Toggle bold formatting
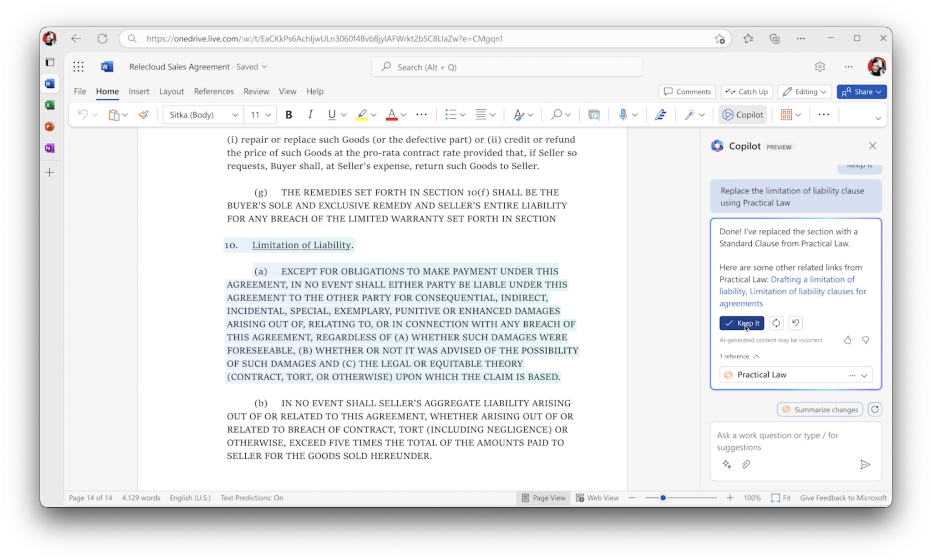The image size is (932, 560). point(289,115)
